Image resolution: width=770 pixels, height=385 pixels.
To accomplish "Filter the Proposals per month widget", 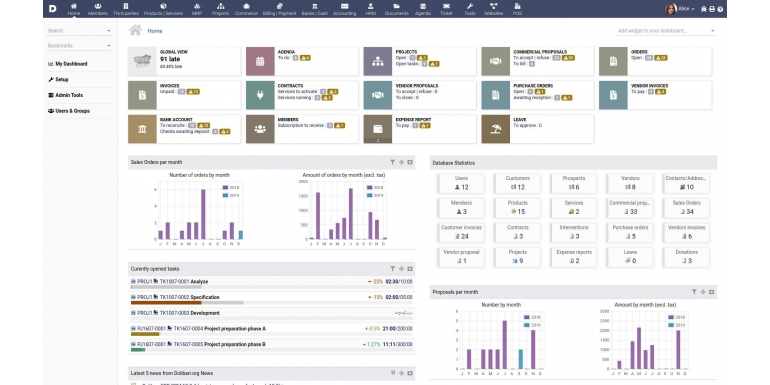I will point(694,292).
